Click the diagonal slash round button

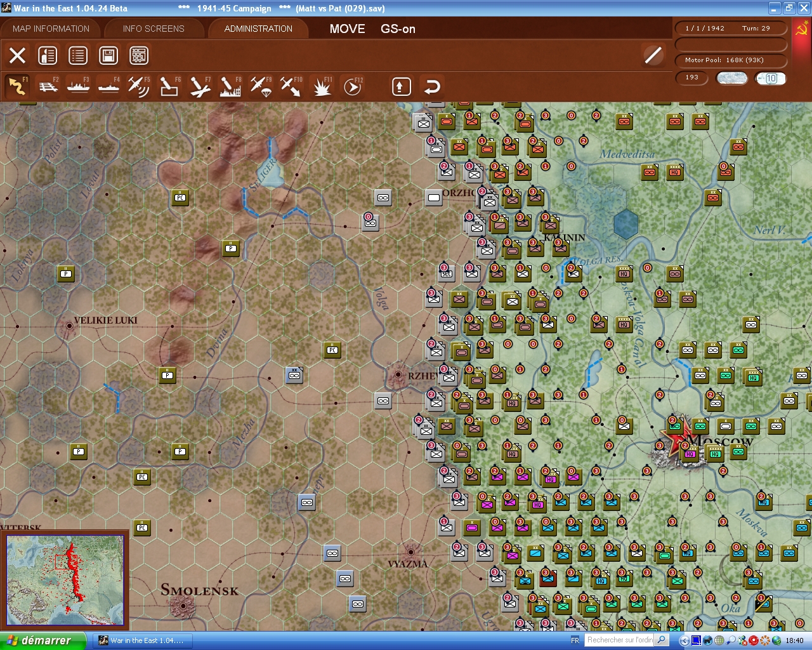[x=653, y=55]
